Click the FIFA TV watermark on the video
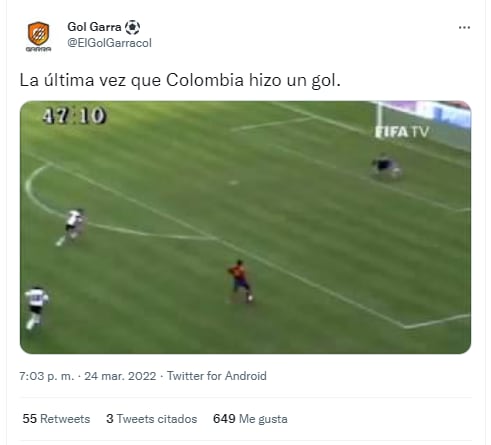 (402, 132)
